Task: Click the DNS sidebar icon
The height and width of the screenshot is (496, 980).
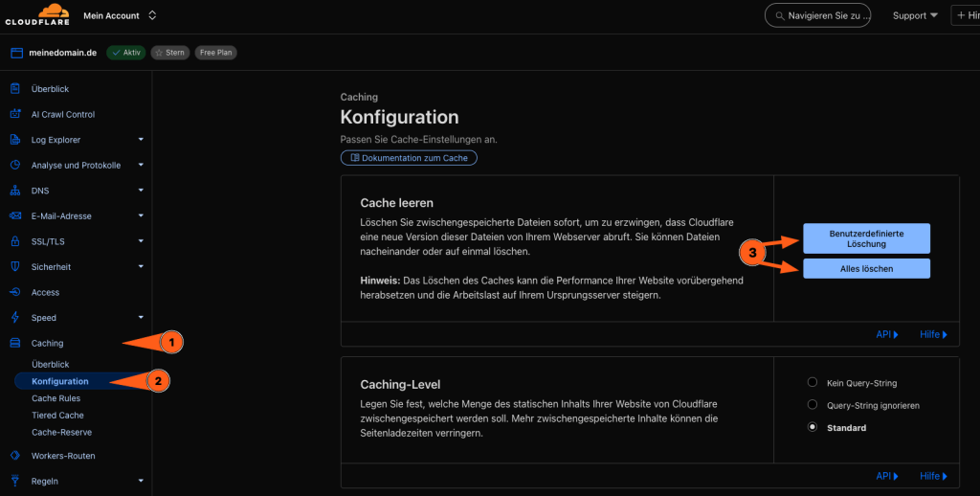Action: click(15, 191)
